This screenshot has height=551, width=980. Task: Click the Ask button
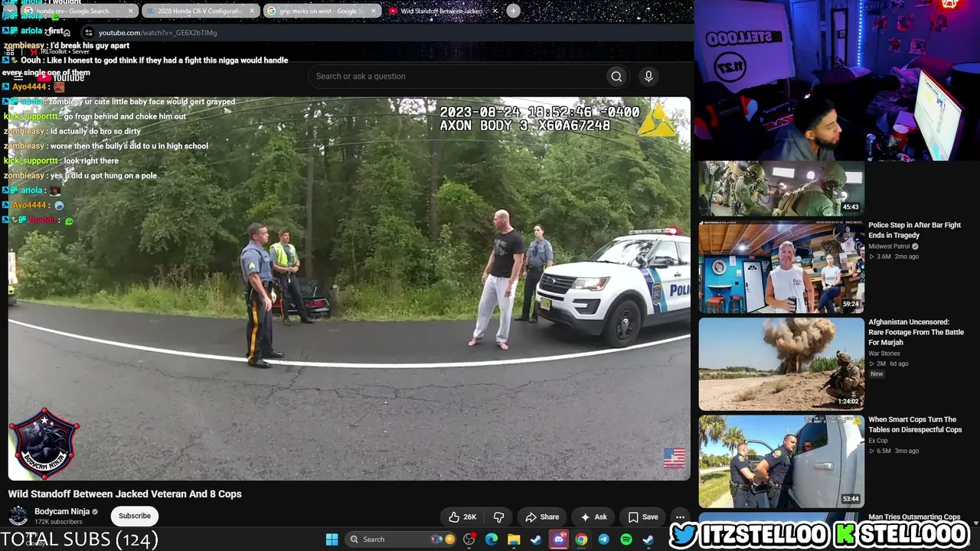[593, 517]
